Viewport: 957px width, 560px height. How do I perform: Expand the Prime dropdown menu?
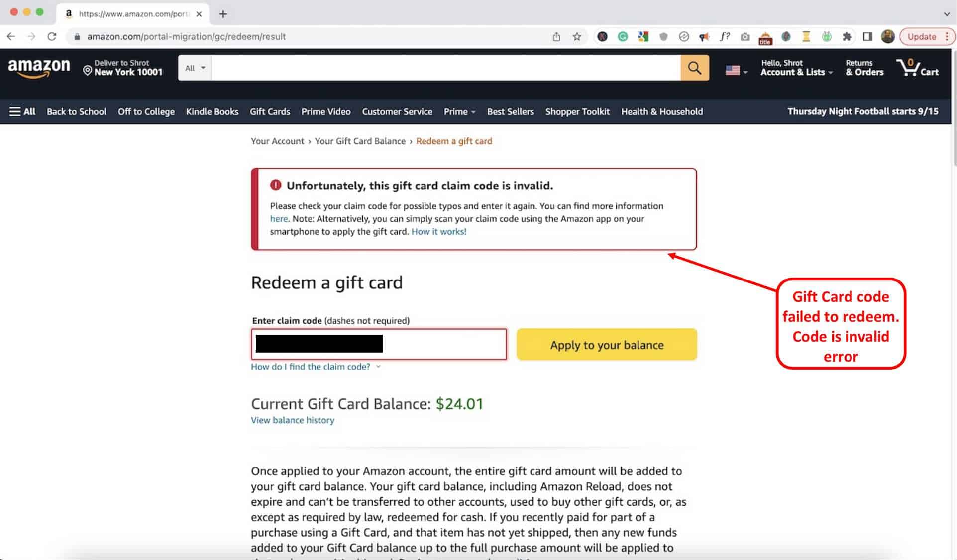click(x=459, y=111)
